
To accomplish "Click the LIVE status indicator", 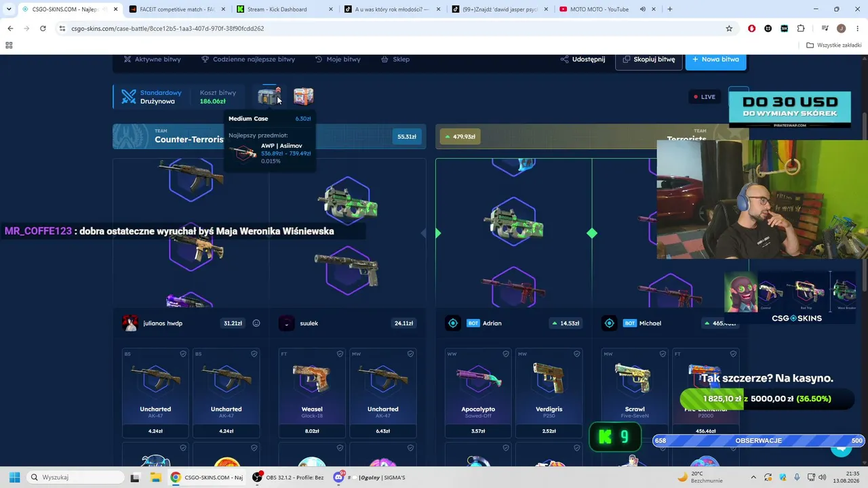I will (705, 97).
